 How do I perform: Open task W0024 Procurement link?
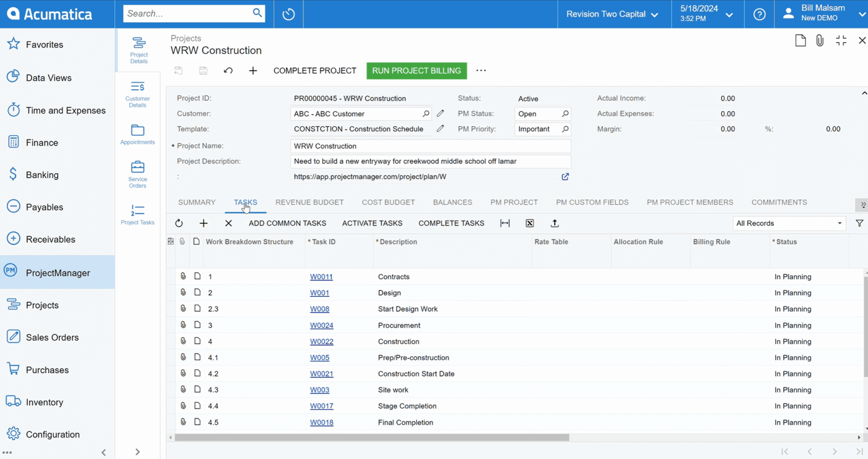click(x=321, y=325)
